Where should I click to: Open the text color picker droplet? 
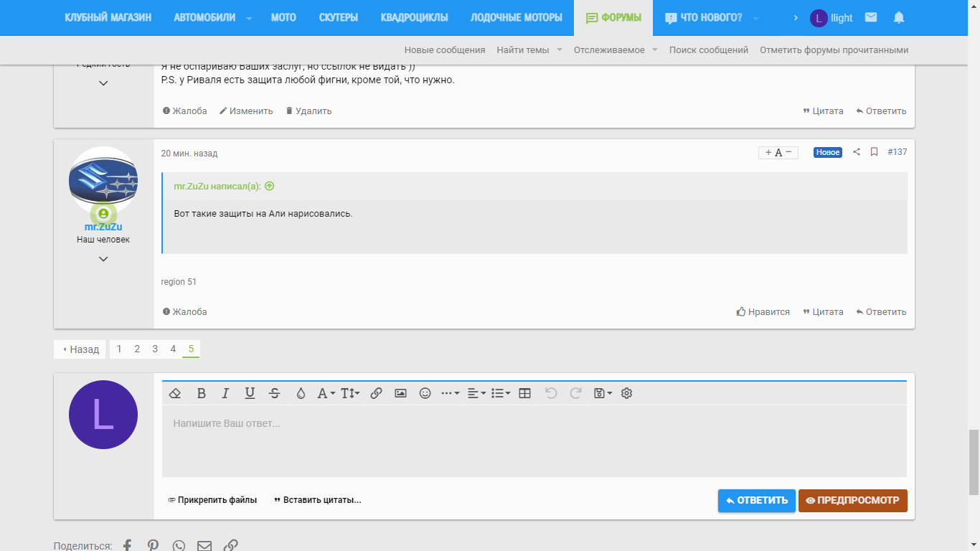coord(301,393)
